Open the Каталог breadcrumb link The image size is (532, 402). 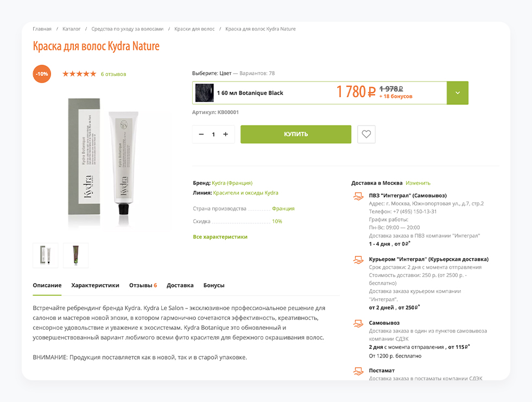click(x=72, y=29)
